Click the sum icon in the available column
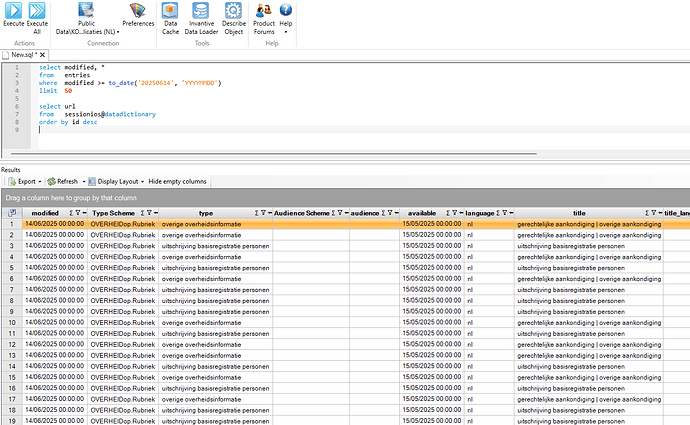690x425 pixels. click(x=448, y=213)
